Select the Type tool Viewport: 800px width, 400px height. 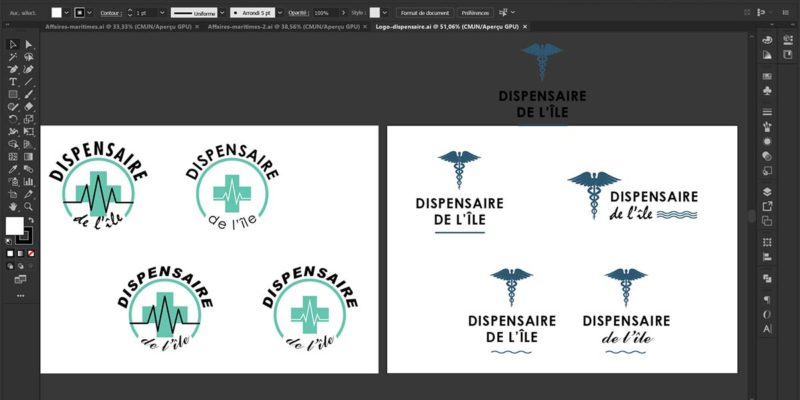click(13, 81)
